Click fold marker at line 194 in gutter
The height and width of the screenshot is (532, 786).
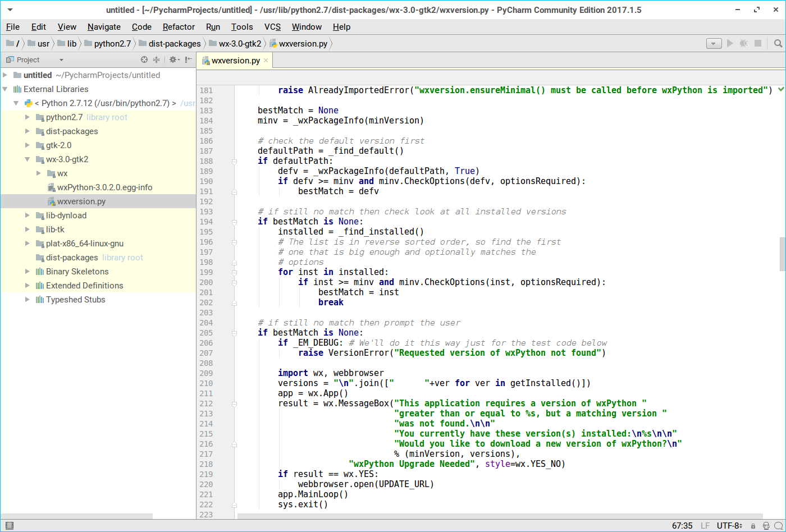click(x=235, y=222)
